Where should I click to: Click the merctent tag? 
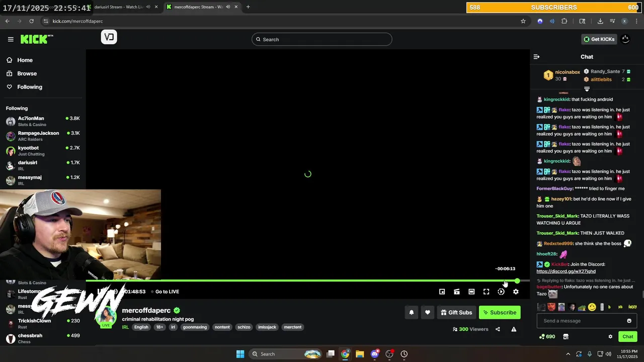293,327
